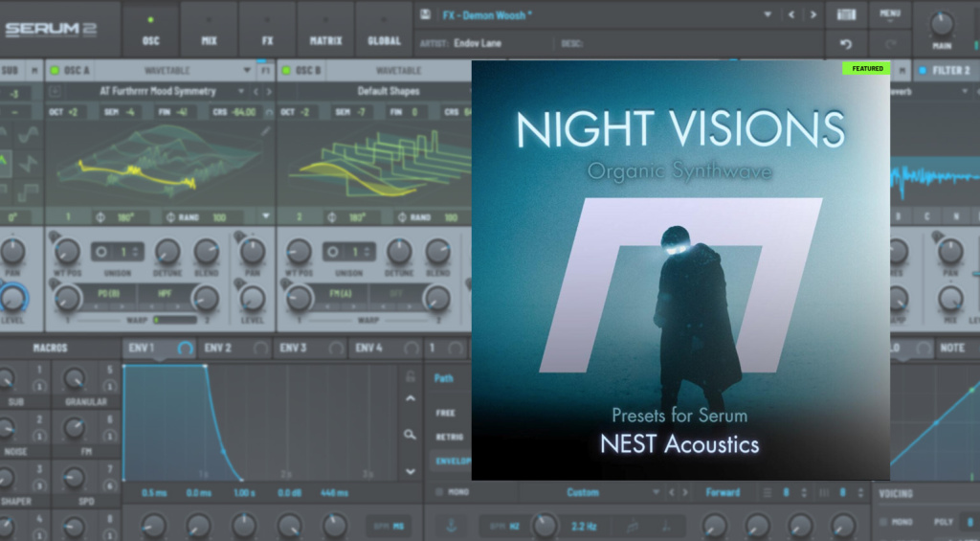
Task: Click the zoom magnifier in envelope editor
Action: [x=411, y=435]
